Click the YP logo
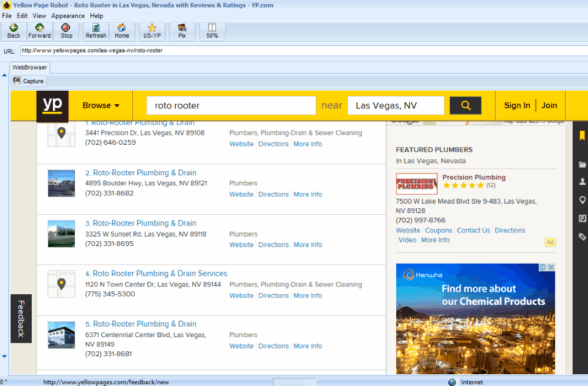 52,106
